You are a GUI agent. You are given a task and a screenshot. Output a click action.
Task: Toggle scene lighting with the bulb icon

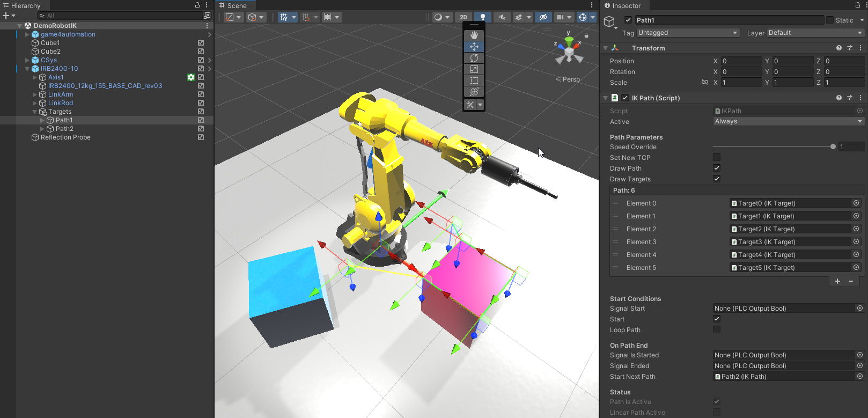click(x=482, y=17)
